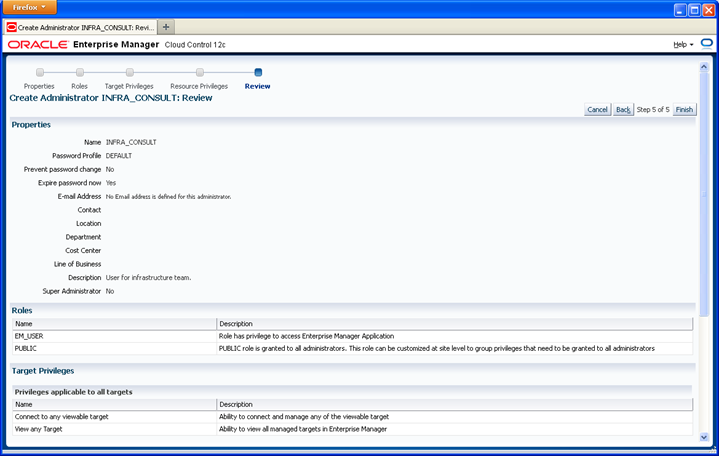Click the Roles step train marker
Screen dimensions: 719x456
[80, 72]
